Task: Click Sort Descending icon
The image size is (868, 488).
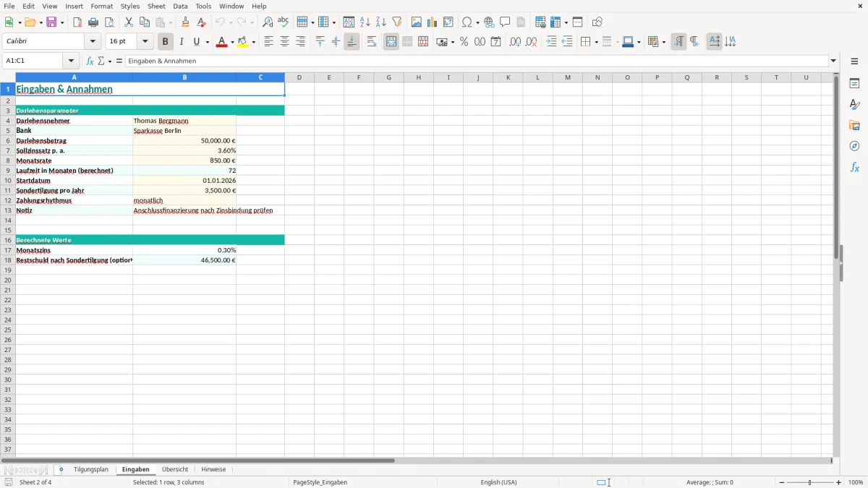Action: click(380, 22)
